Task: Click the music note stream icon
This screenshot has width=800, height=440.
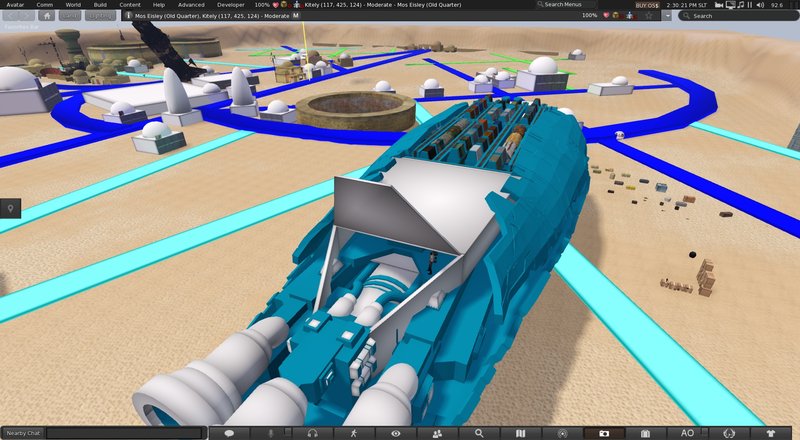Action: 741,5
